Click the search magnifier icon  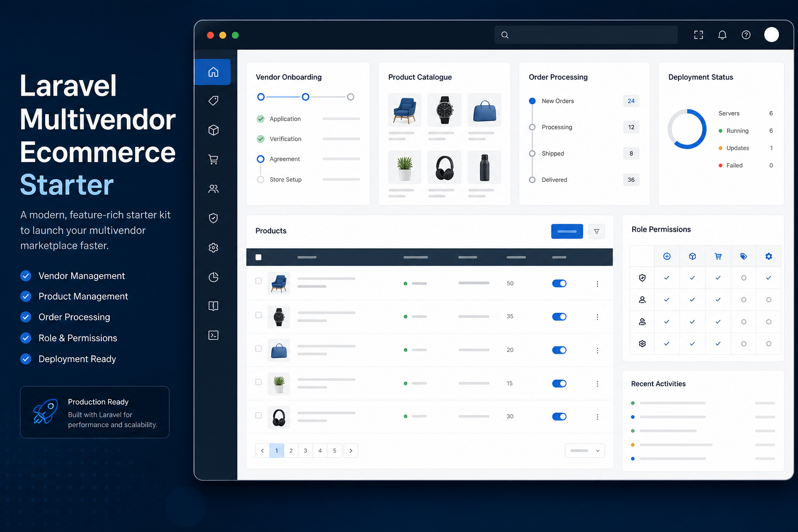click(x=504, y=35)
